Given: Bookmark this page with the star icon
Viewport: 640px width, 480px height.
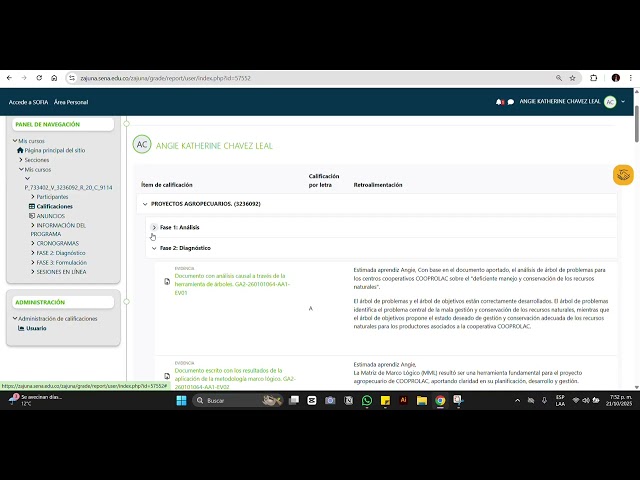Looking at the screenshot, I should click(x=573, y=78).
